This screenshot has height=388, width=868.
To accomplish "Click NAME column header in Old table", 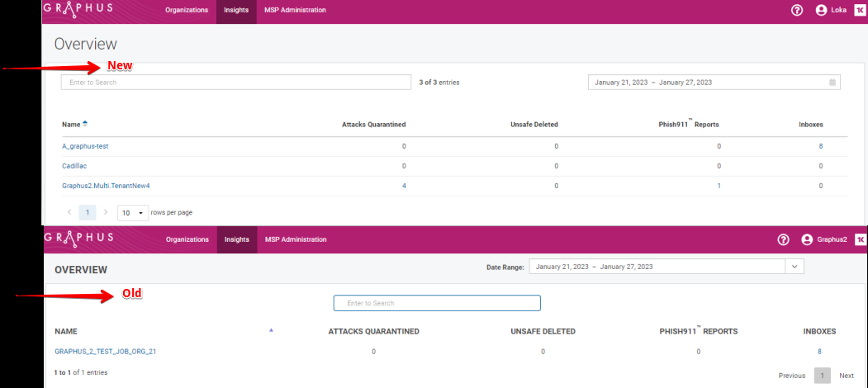I will click(66, 332).
